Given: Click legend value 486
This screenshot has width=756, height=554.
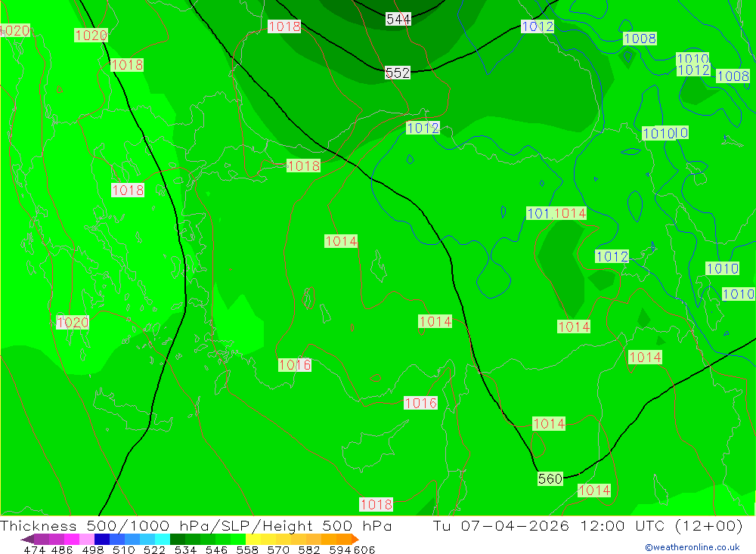Looking at the screenshot, I should 62,549.
